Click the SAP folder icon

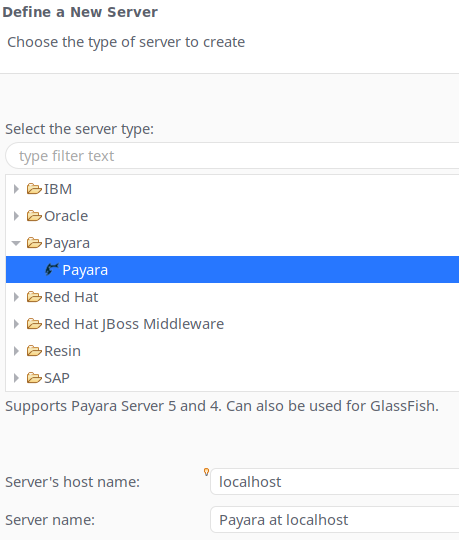[x=34, y=378]
